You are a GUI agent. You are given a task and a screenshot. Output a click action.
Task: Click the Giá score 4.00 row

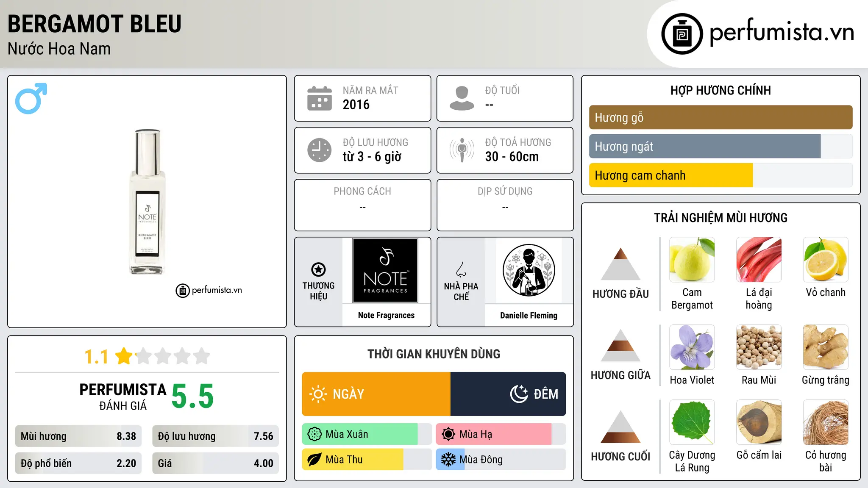pos(215,463)
